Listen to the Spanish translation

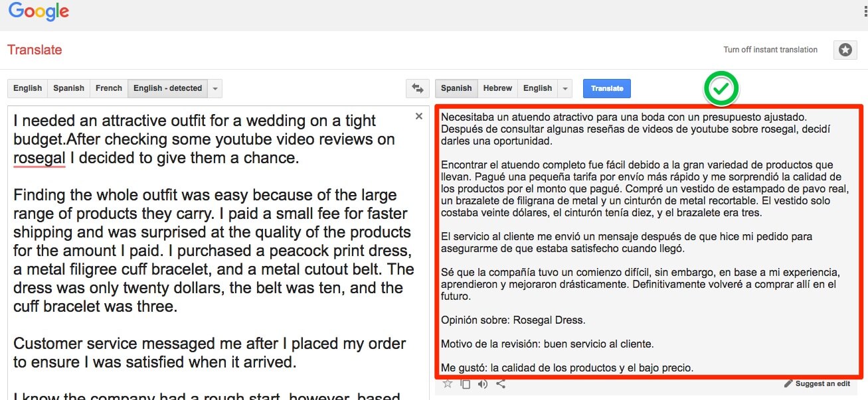coord(483,383)
